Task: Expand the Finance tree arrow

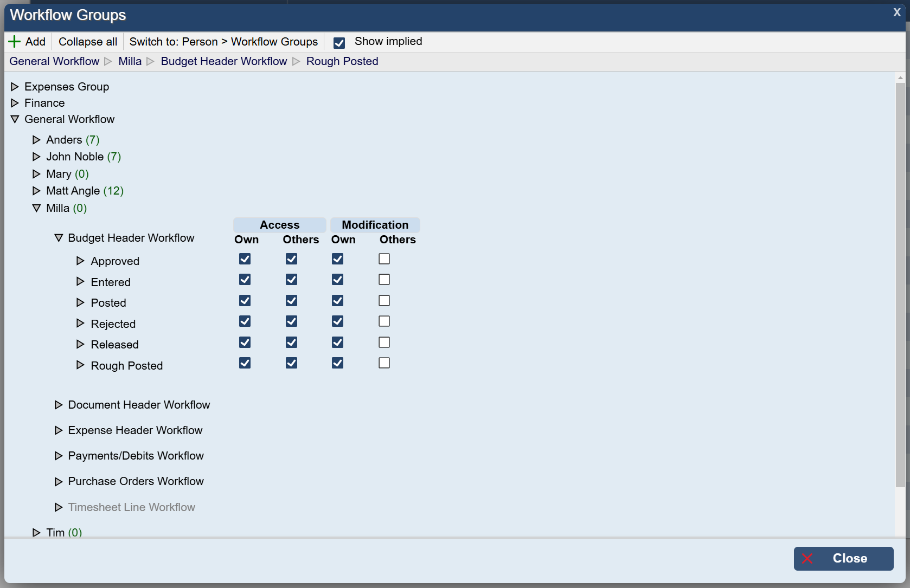Action: [x=15, y=103]
